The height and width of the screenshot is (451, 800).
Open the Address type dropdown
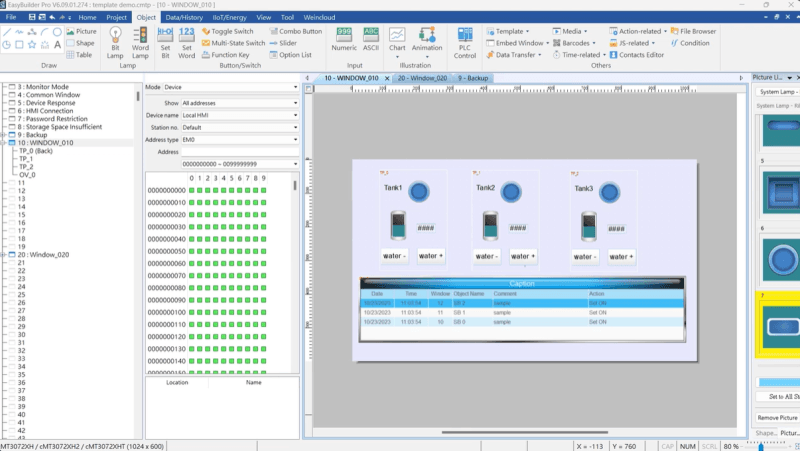[x=239, y=140]
